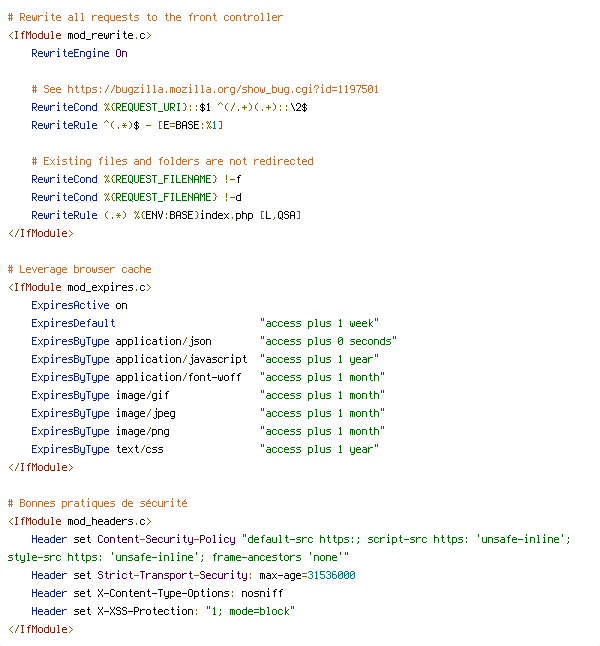The height and width of the screenshot is (646, 600).
Task: Click the image/jpeg ExpiresByType line
Action: tap(208, 413)
